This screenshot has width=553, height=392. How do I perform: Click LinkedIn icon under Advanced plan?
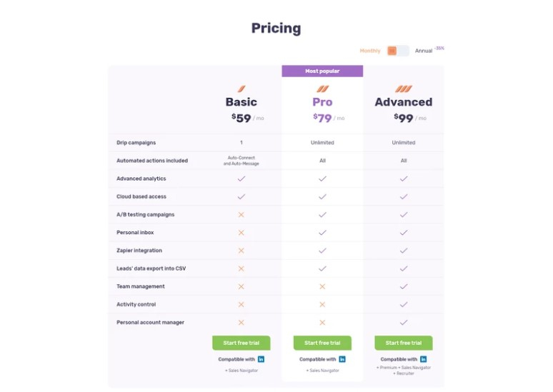(424, 359)
